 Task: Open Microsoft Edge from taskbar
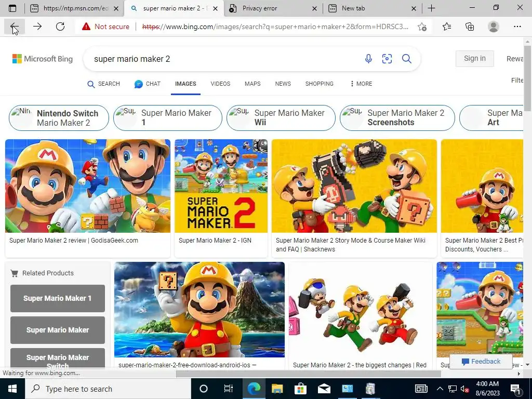[254, 389]
